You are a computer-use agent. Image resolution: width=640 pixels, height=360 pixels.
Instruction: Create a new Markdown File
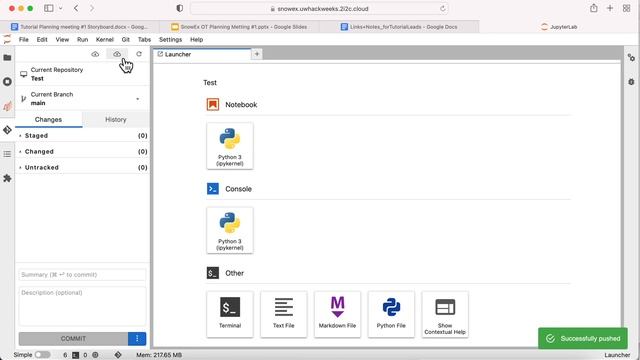point(338,314)
